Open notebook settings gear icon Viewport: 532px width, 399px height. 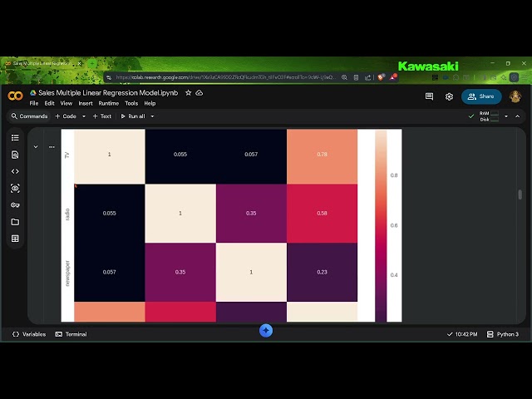(449, 96)
